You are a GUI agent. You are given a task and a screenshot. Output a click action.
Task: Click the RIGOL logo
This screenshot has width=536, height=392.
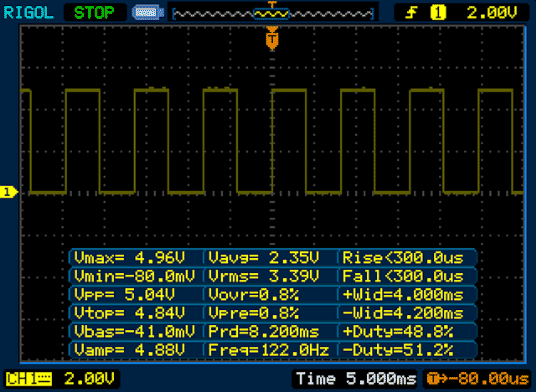tap(29, 13)
